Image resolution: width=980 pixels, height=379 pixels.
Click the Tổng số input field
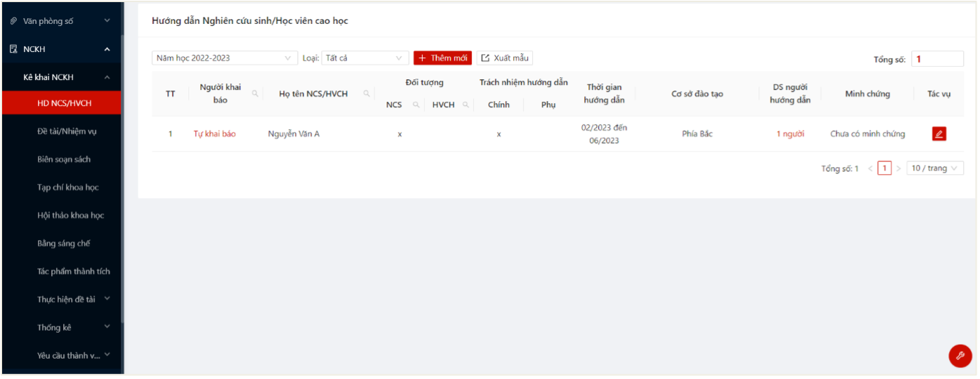coord(937,60)
